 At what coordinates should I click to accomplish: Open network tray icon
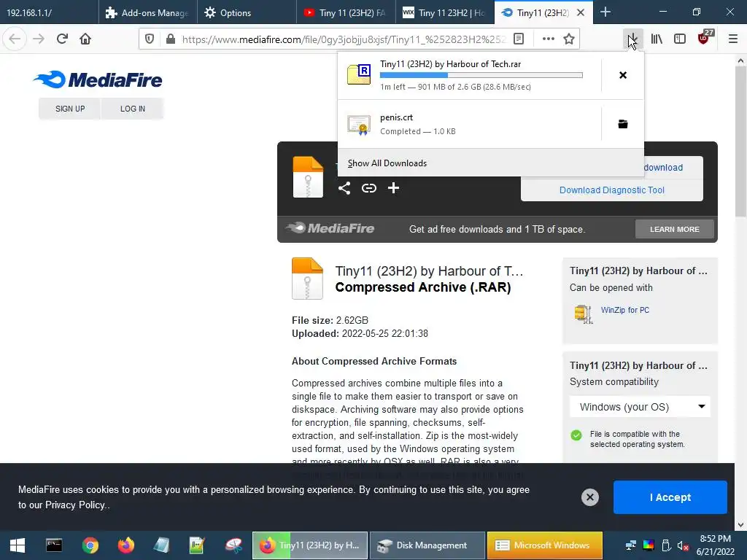pos(631,545)
